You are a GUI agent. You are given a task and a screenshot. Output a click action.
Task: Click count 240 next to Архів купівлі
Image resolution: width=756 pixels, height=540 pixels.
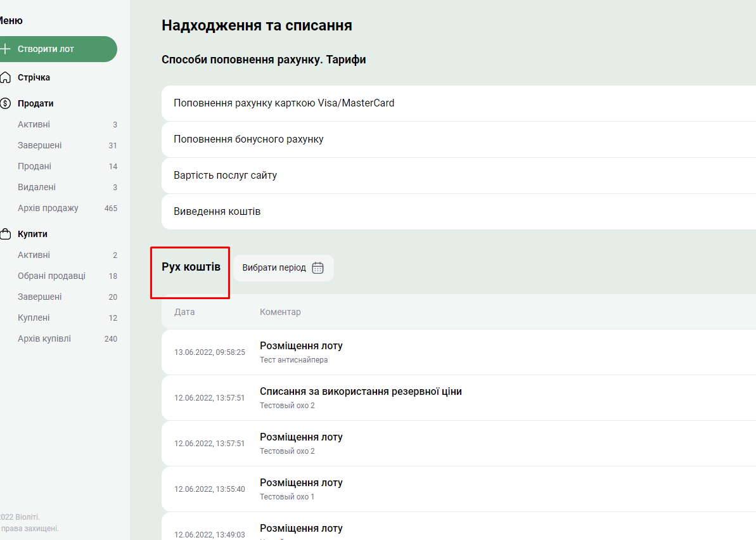tap(111, 339)
